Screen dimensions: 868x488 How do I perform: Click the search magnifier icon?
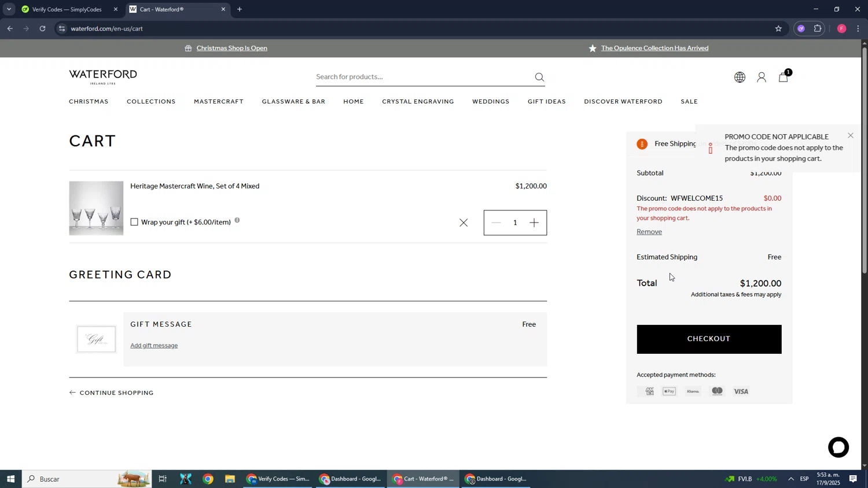tap(539, 77)
